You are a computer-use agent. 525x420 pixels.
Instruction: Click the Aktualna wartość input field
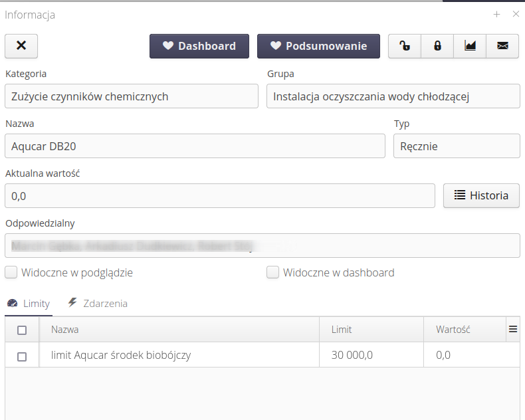(x=219, y=196)
